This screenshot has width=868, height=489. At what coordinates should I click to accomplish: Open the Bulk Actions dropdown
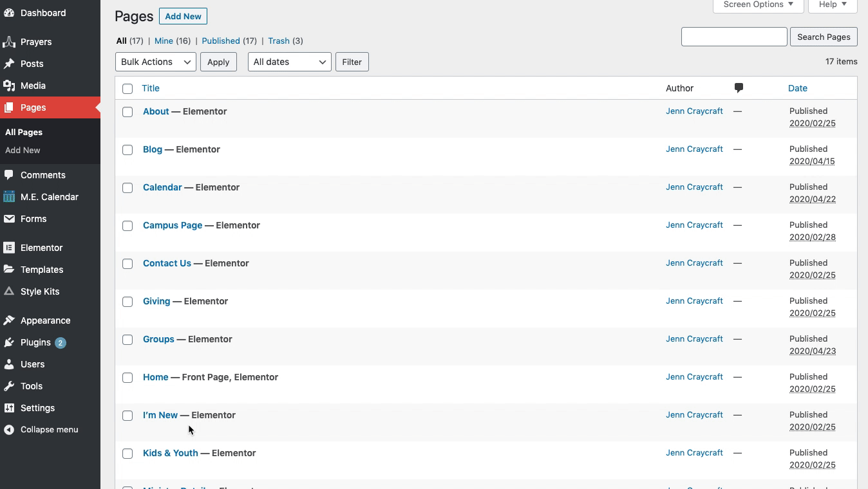[155, 62]
